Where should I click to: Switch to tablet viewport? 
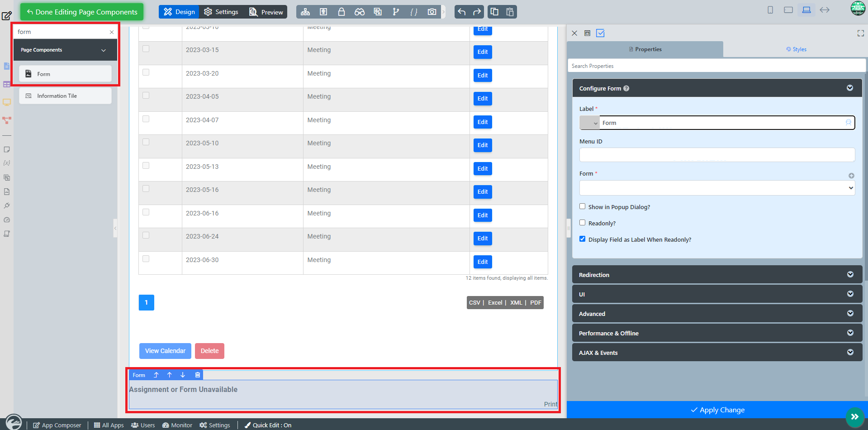(x=788, y=10)
